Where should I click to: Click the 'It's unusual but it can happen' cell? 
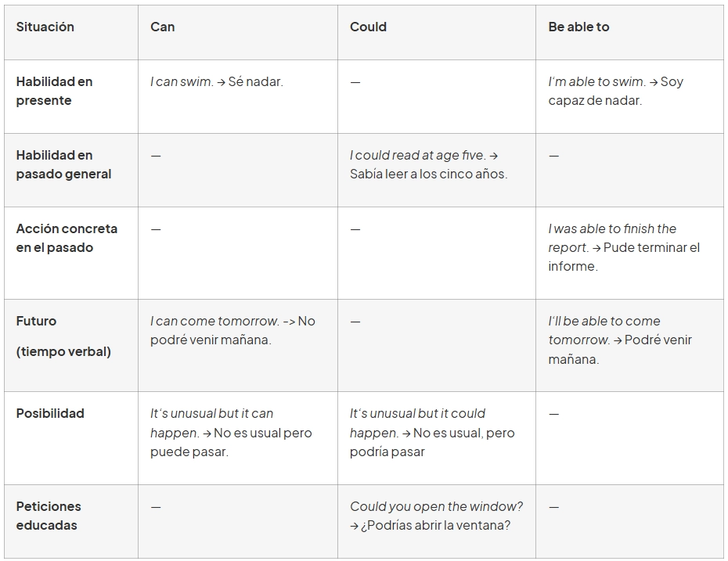231,433
